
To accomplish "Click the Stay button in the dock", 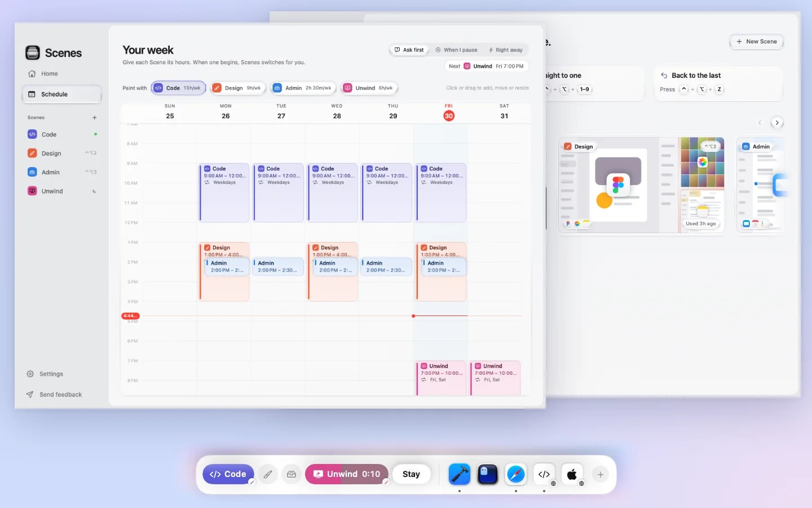I will click(x=411, y=474).
